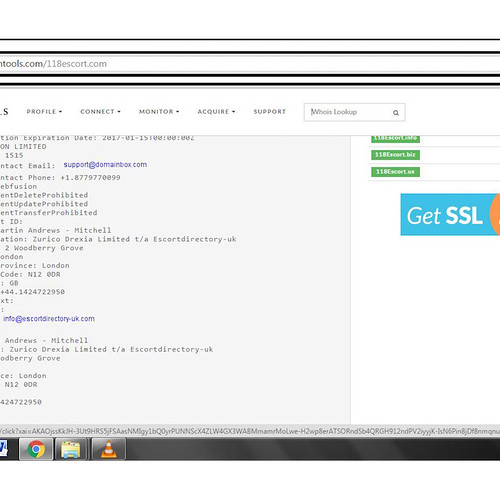
Task: Click the 'entDeleteProhibited' status line
Action: [44, 195]
